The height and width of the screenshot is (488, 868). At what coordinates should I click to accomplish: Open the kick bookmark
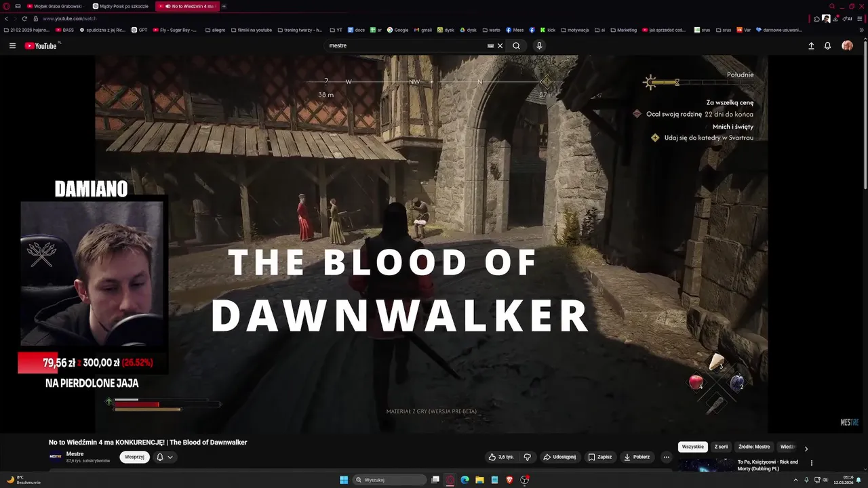(547, 30)
